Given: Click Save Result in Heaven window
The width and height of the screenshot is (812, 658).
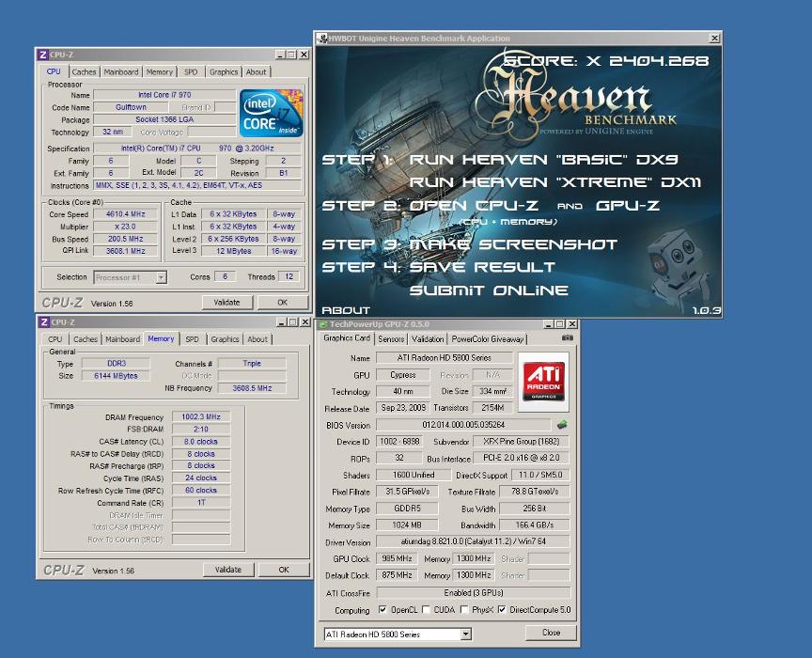Looking at the screenshot, I should 482,267.
